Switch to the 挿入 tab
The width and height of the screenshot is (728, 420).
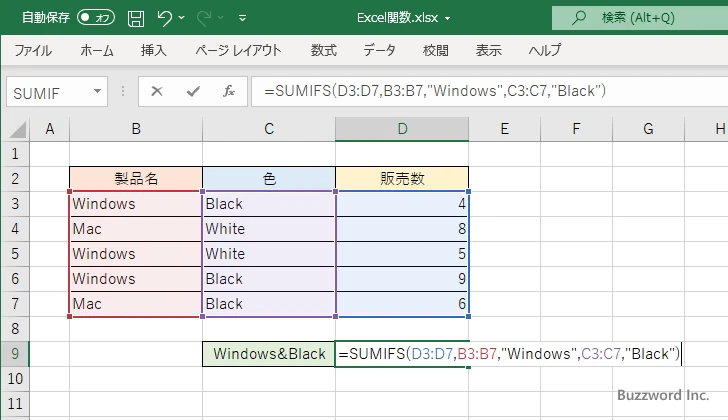154,50
